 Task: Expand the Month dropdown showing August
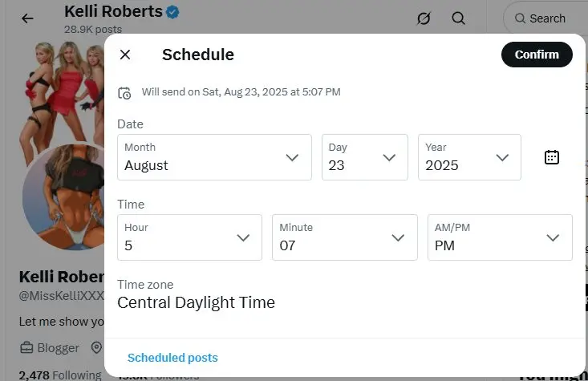(214, 157)
